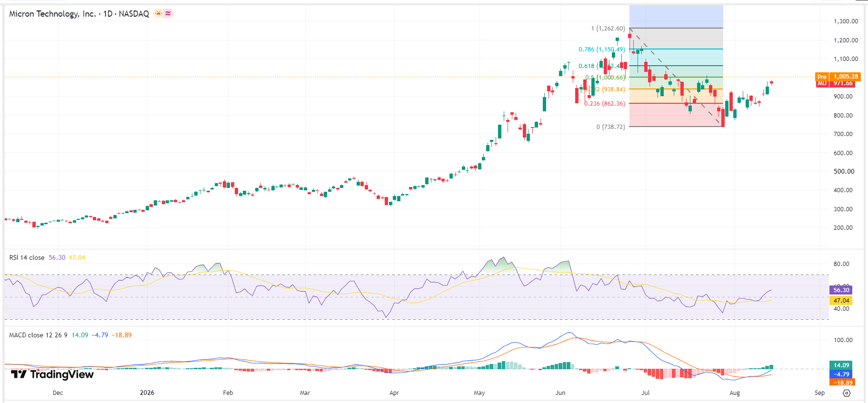
Task: Click the 200.00 price axis label
Action: coord(843,228)
